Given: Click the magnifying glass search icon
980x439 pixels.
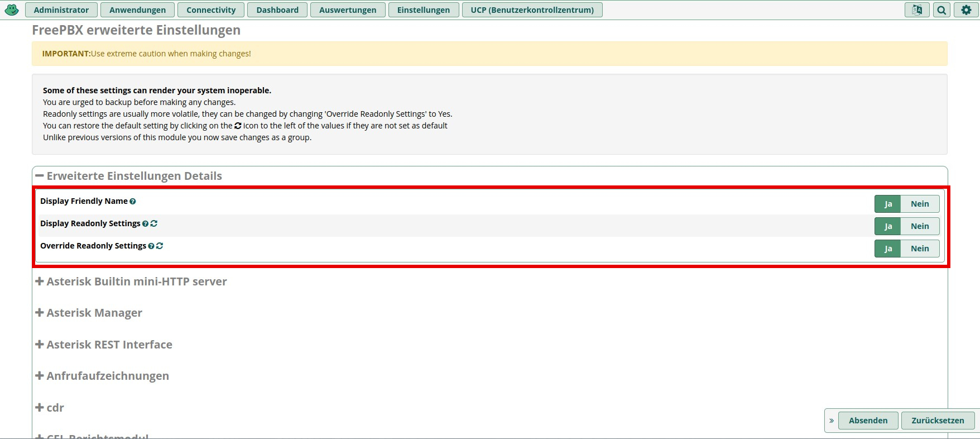Looking at the screenshot, I should click(941, 10).
